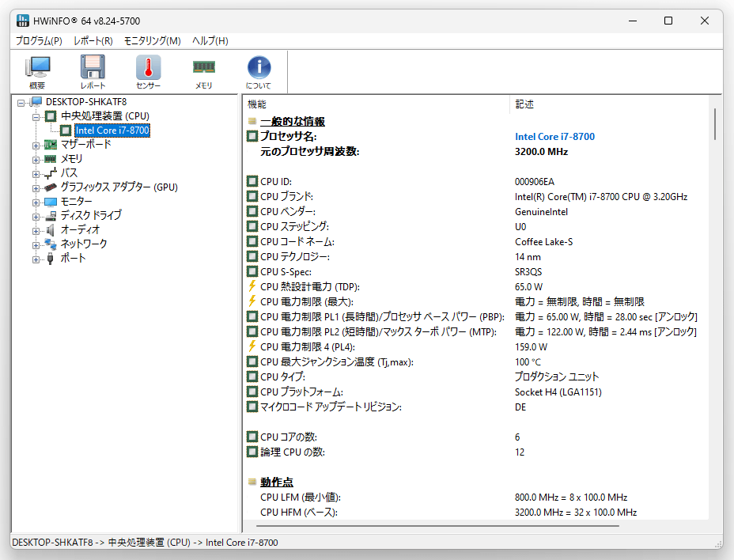Expand the マザーボード node
This screenshot has width=734, height=560.
36,146
